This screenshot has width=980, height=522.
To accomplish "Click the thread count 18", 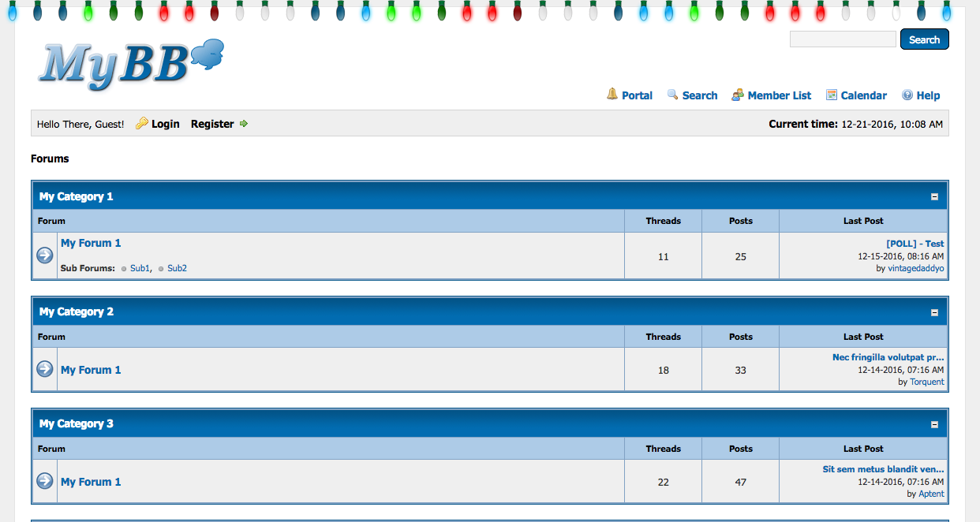I will [663, 370].
